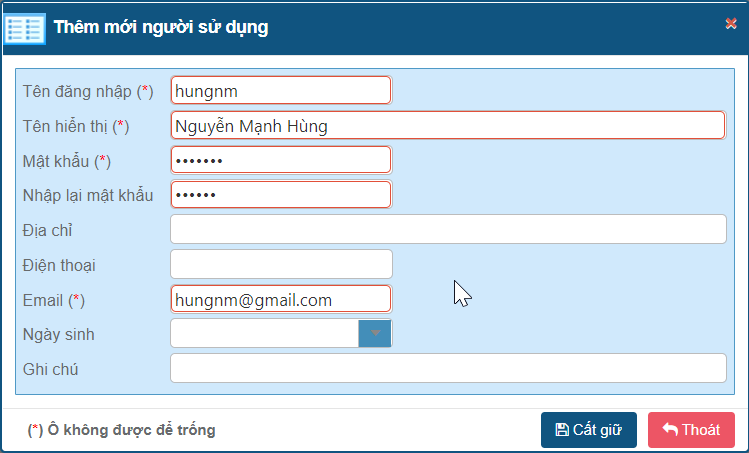749x453 pixels.
Task: Click the dialog title Thêm mới người sử dụng
Action: (x=161, y=28)
